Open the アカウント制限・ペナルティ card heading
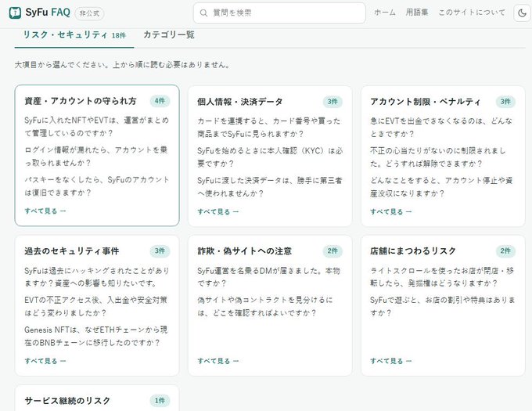Screen dimensions: 532x411 click(x=426, y=102)
